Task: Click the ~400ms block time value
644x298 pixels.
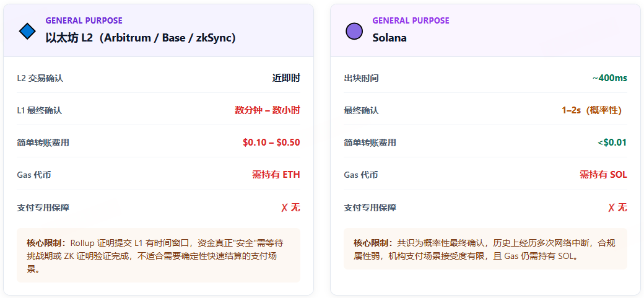Action: tap(609, 78)
